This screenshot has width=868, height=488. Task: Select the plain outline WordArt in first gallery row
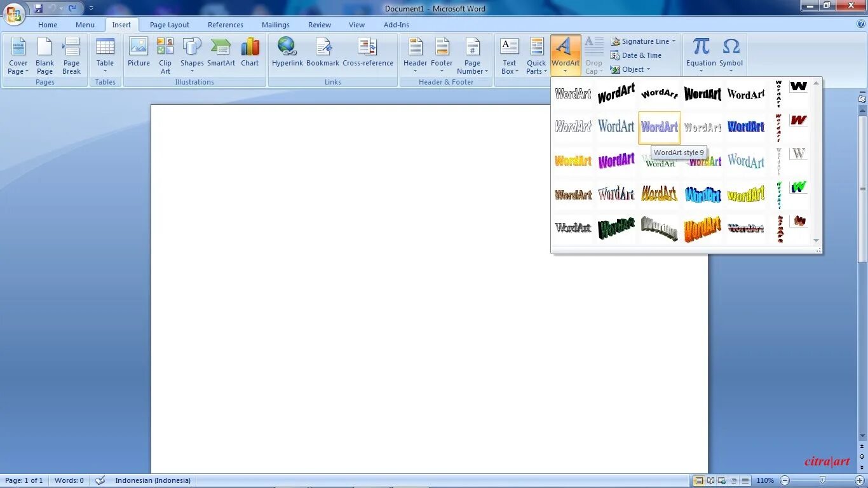click(x=573, y=94)
